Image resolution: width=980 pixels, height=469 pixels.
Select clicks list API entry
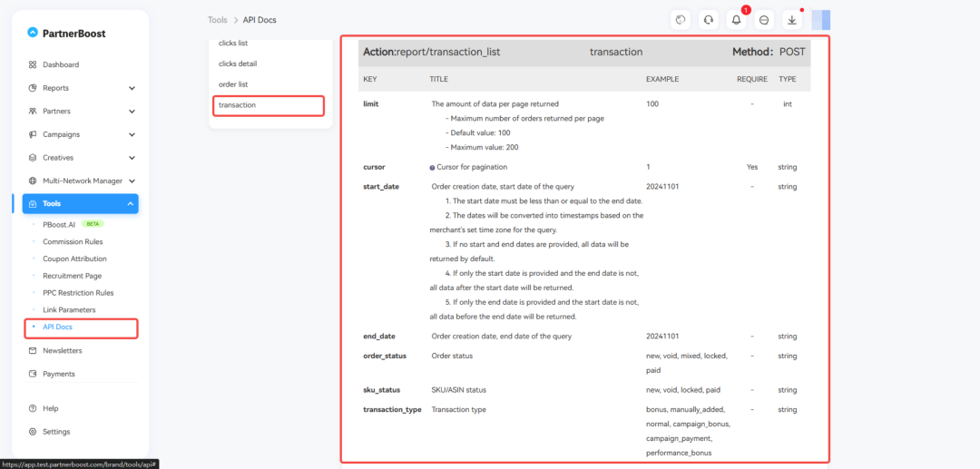(x=233, y=44)
